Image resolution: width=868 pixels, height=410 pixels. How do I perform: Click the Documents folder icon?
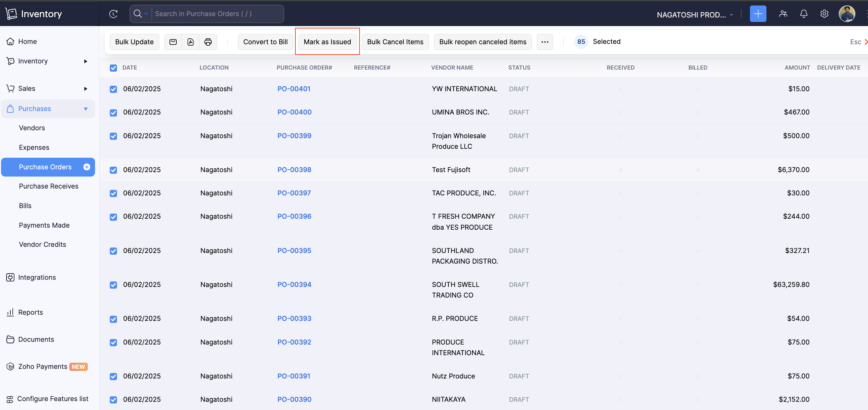10,339
